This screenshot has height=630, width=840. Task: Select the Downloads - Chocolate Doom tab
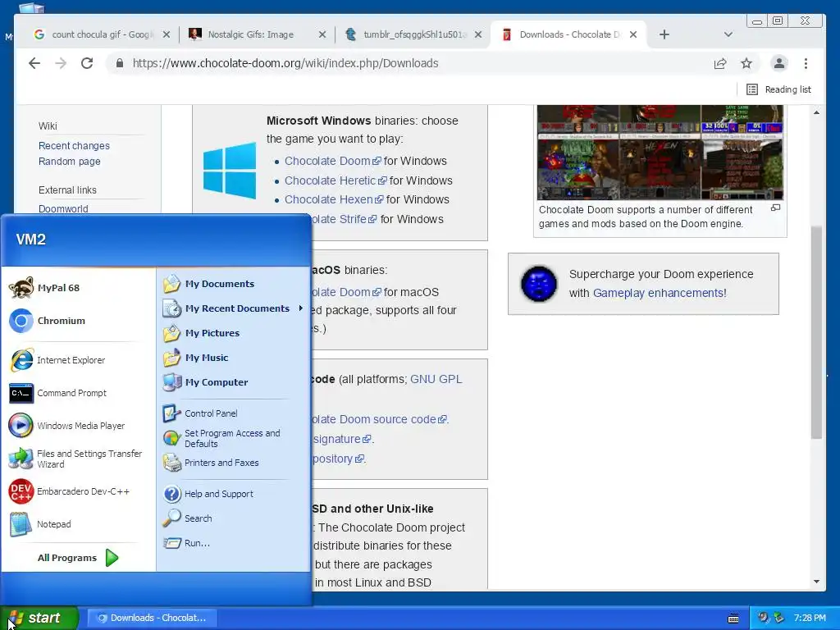click(568, 34)
